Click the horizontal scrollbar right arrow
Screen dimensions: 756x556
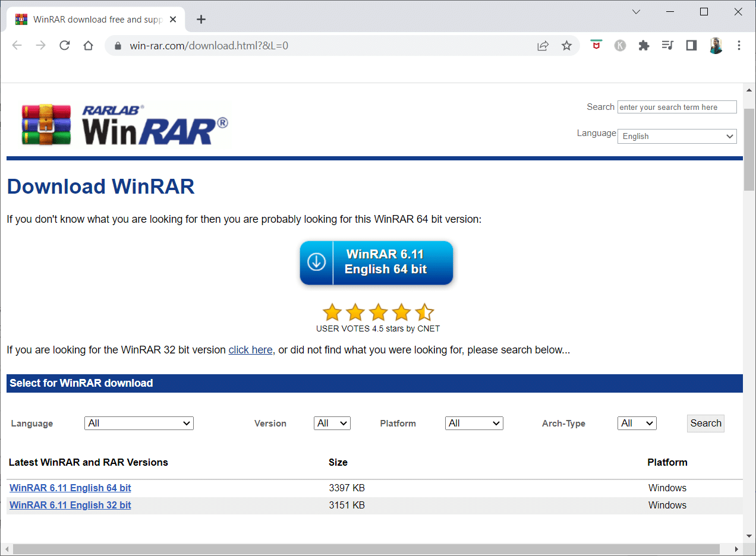tap(737, 549)
